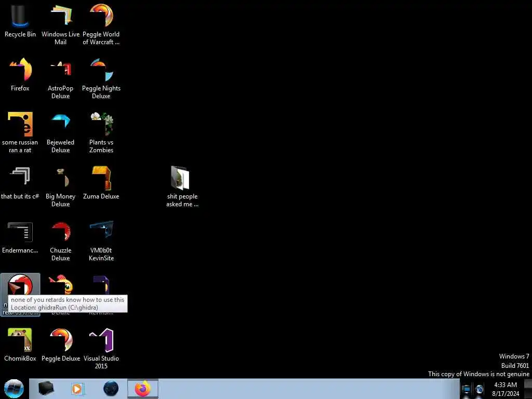Select the folder icon labeled 'asked me ...'
This screenshot has width=532, height=399.
click(x=182, y=187)
